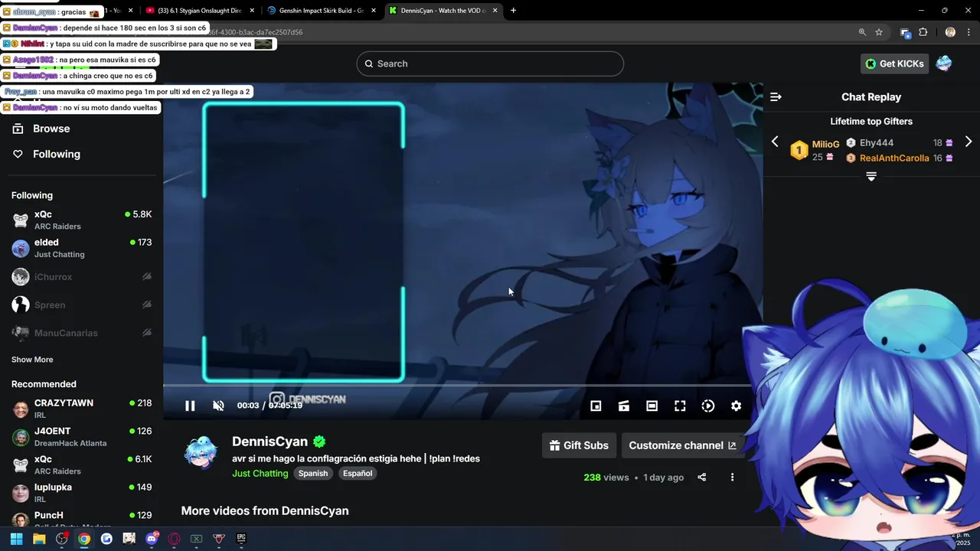This screenshot has height=551, width=980.
Task: Open DennisCyan channel name link
Action: click(269, 442)
